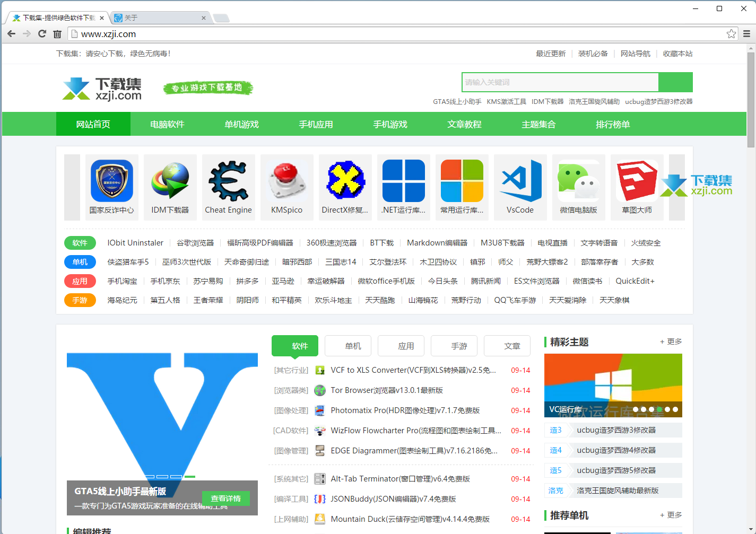
Task: Click the VC运行库 theme thumbnail
Action: tap(613, 386)
